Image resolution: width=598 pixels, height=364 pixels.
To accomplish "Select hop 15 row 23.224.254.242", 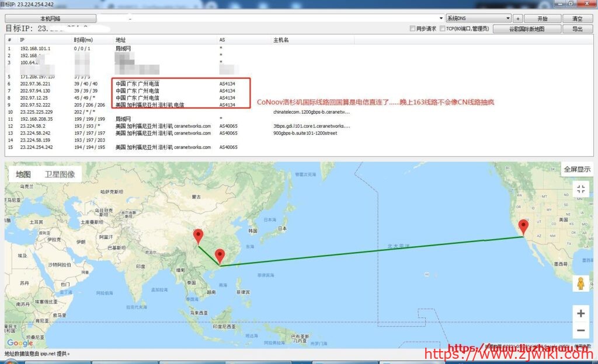I will point(37,148).
